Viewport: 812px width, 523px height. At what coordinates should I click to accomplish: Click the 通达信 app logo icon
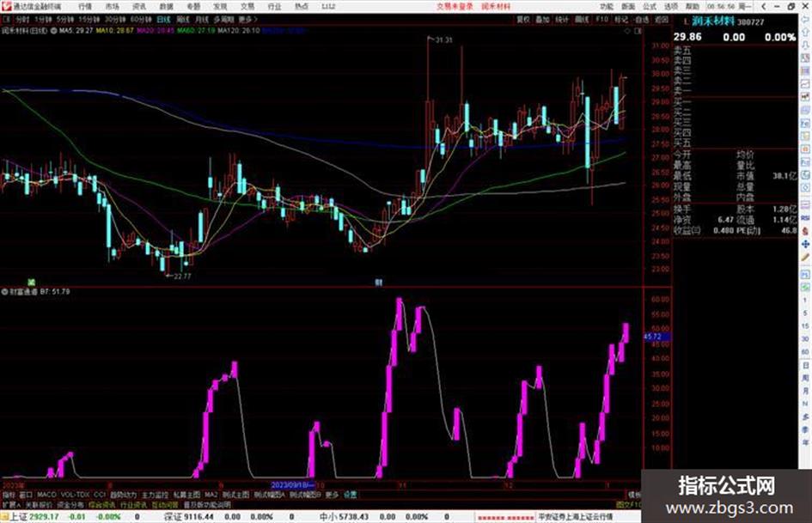coord(6,6)
